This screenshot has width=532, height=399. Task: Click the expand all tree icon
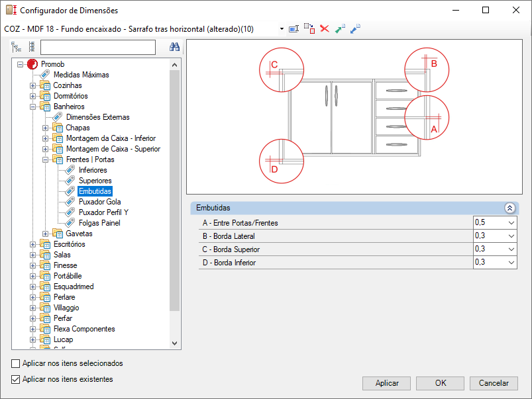(x=16, y=47)
